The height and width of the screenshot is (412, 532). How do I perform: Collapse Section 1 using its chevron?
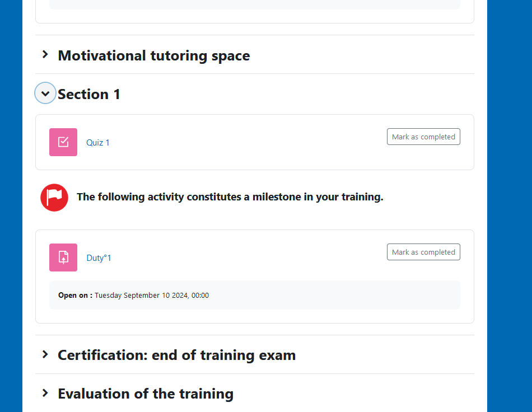point(45,93)
